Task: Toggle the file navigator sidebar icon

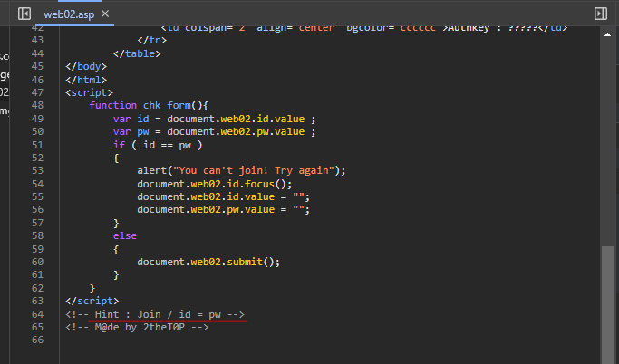Action: click(24, 14)
